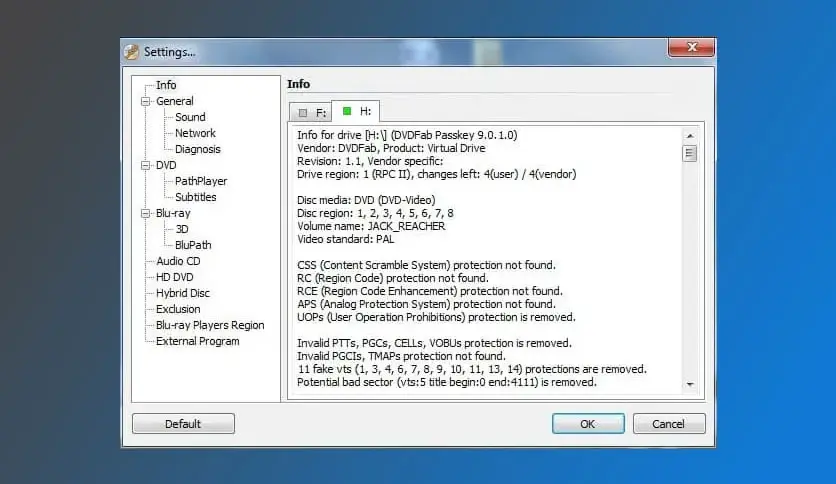Click the info box scrollbar thumb
836x484 pixels.
click(690, 154)
